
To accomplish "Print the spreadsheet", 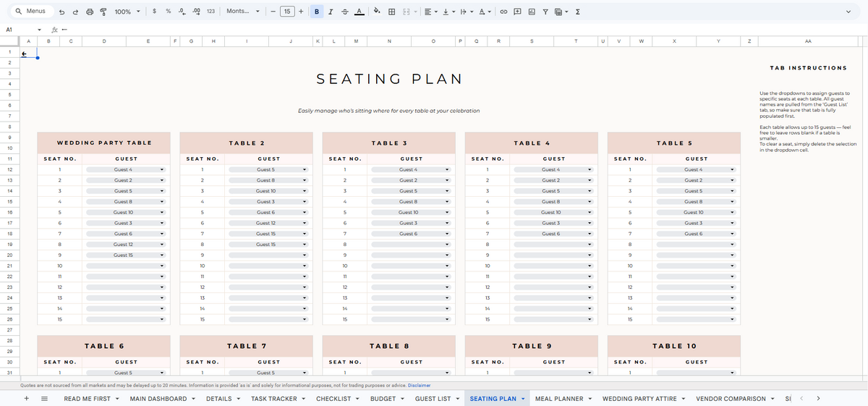I will (90, 12).
